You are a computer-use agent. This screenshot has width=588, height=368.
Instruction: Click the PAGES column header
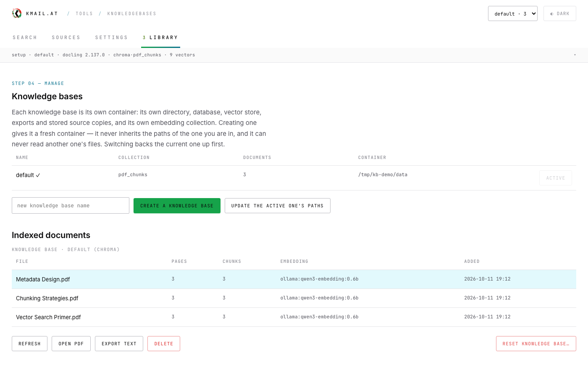point(179,262)
